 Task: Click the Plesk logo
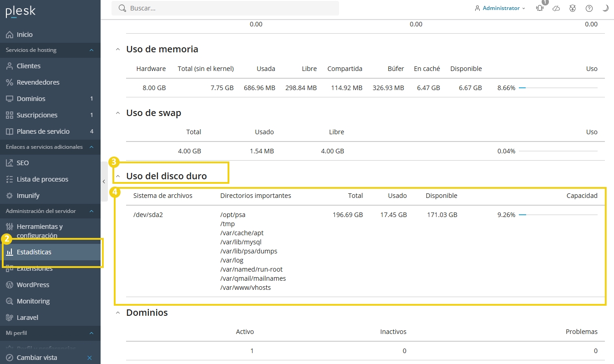pos(20,12)
